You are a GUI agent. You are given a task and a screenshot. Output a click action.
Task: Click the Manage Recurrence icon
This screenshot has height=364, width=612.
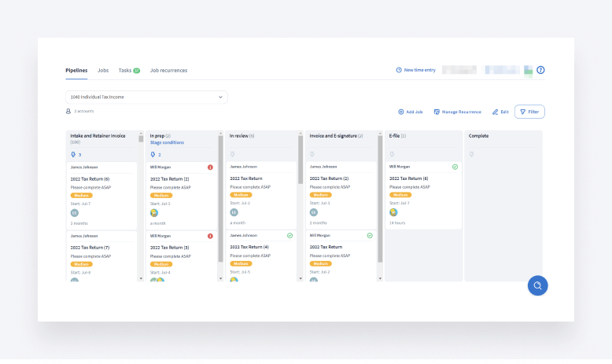click(x=437, y=112)
